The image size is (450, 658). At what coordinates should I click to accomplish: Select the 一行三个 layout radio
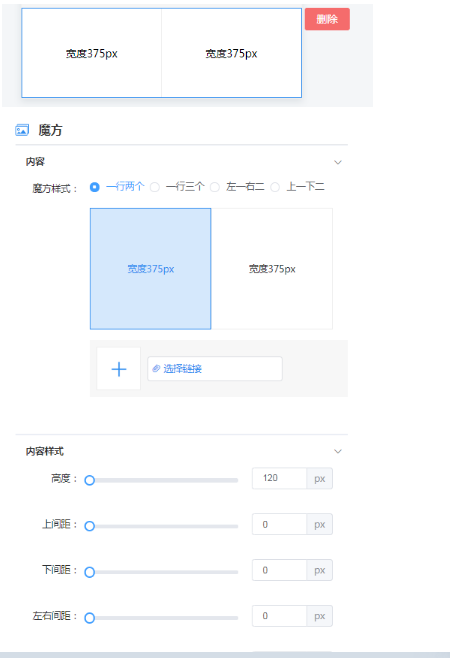pos(155,187)
